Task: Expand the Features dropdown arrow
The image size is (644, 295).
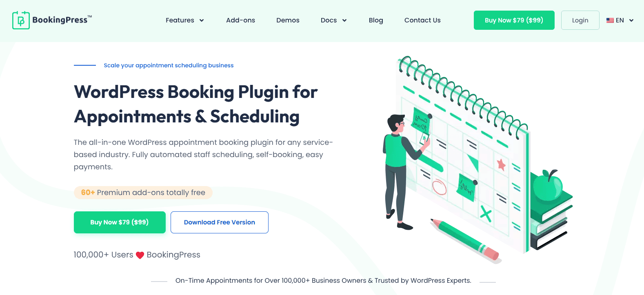Action: 202,20
